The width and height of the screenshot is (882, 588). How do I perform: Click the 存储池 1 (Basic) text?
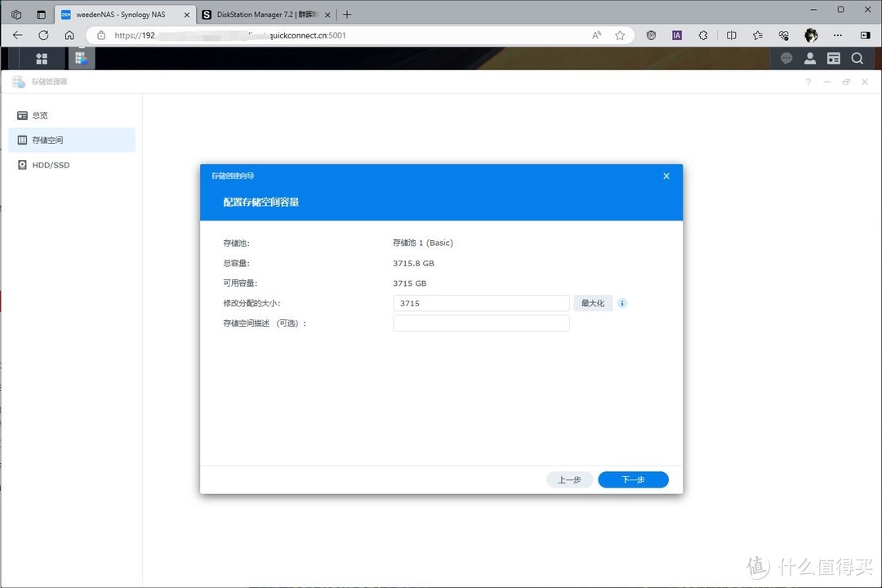pyautogui.click(x=423, y=243)
